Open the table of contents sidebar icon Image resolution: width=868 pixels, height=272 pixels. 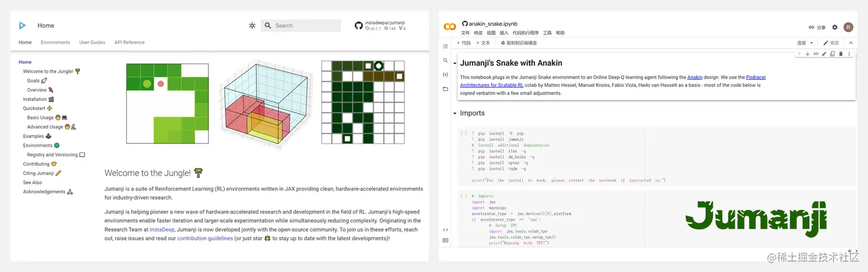(x=445, y=46)
